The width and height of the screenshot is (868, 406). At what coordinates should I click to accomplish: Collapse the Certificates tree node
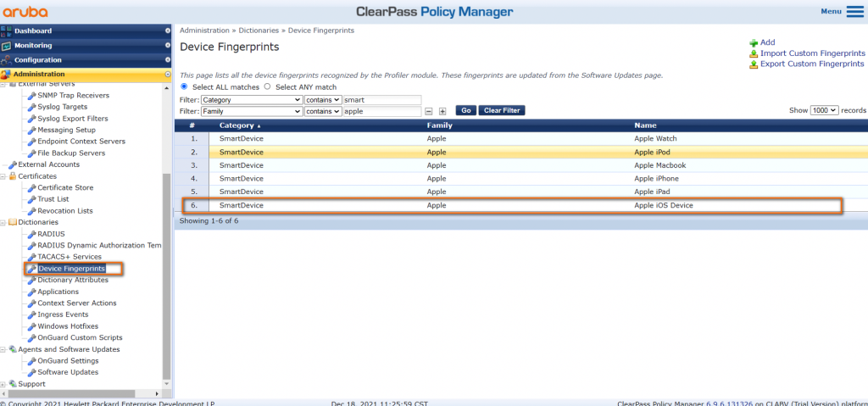[x=4, y=176]
